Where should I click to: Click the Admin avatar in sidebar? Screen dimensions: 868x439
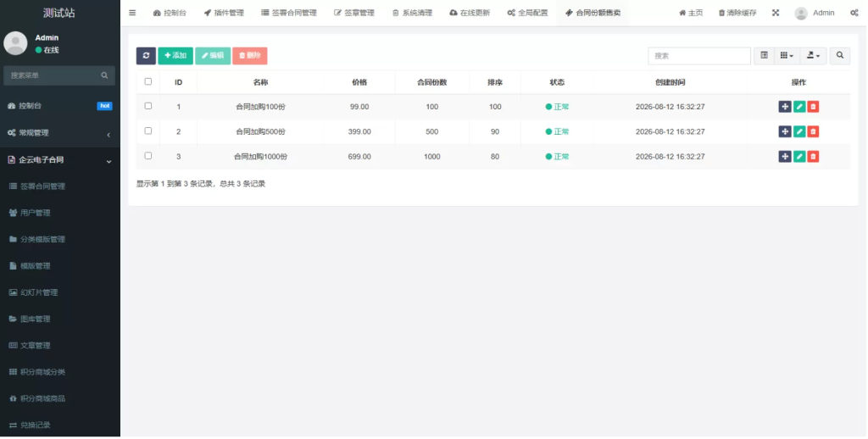point(15,43)
